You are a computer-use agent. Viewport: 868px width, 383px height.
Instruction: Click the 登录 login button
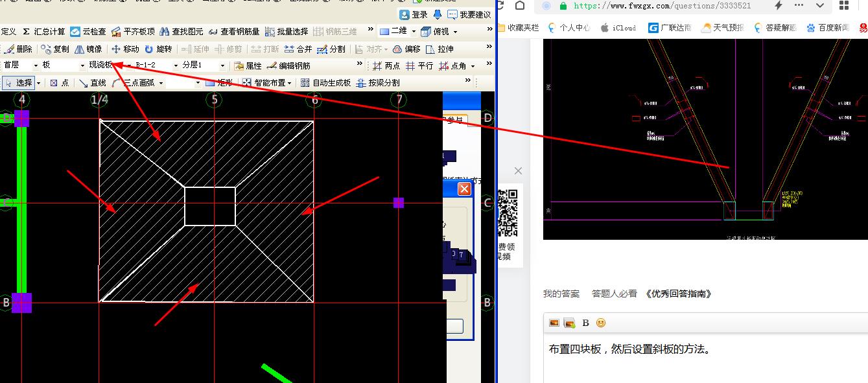pyautogui.click(x=414, y=14)
